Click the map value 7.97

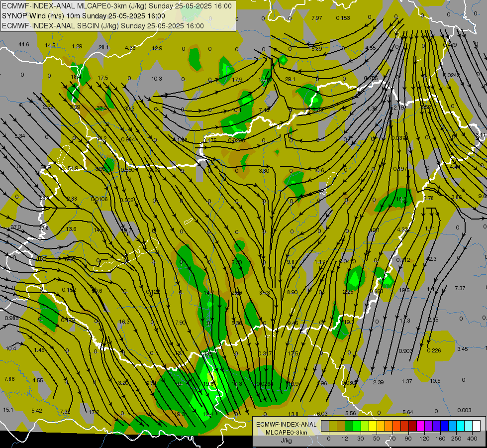tap(317, 18)
